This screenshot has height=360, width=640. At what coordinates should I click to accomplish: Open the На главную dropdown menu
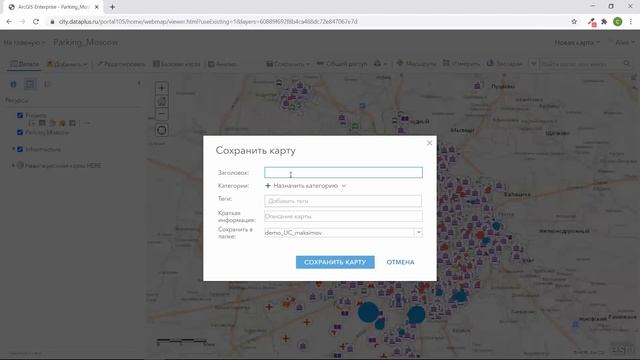(x=24, y=42)
